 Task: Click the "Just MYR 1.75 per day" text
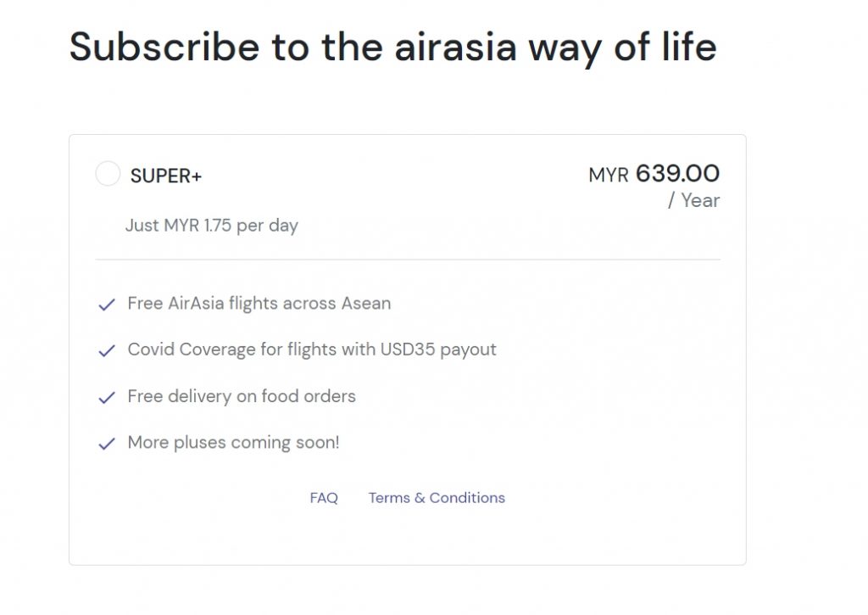pyautogui.click(x=212, y=226)
